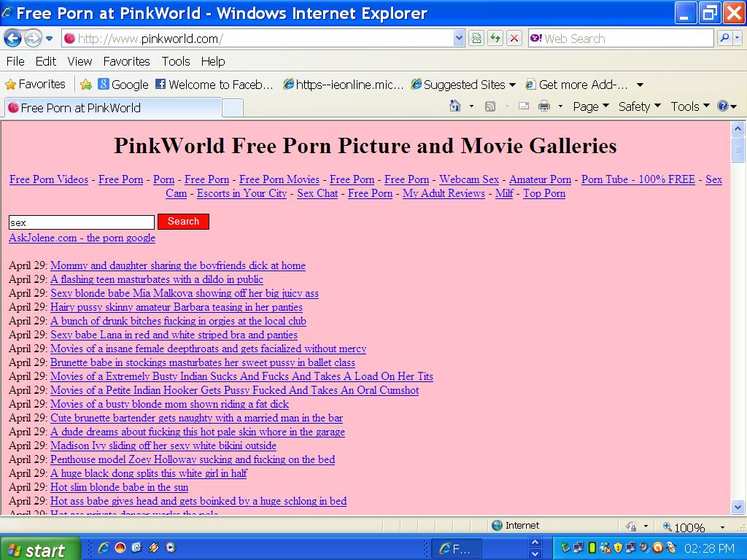This screenshot has width=747, height=560.
Task: Open the Welcome to Facebook favorite
Action: click(x=214, y=85)
